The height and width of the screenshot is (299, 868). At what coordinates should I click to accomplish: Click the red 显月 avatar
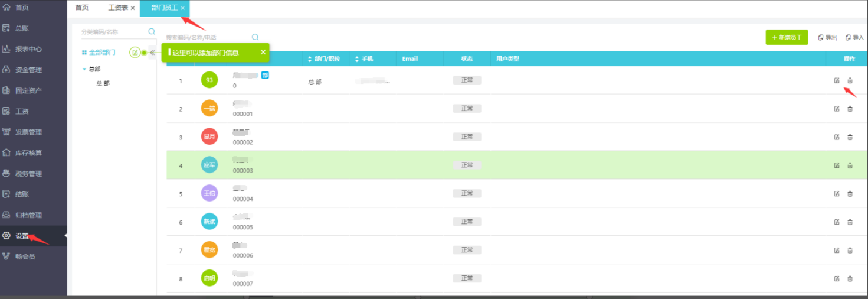[209, 136]
